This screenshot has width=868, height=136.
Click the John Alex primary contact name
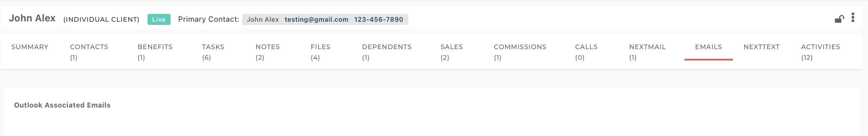pos(263,20)
